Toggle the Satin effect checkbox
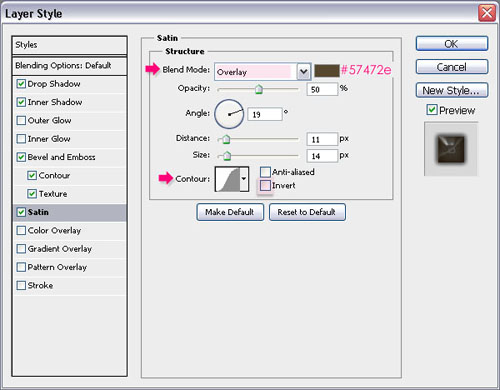Viewport: 500px width, 390px height. coord(21,212)
